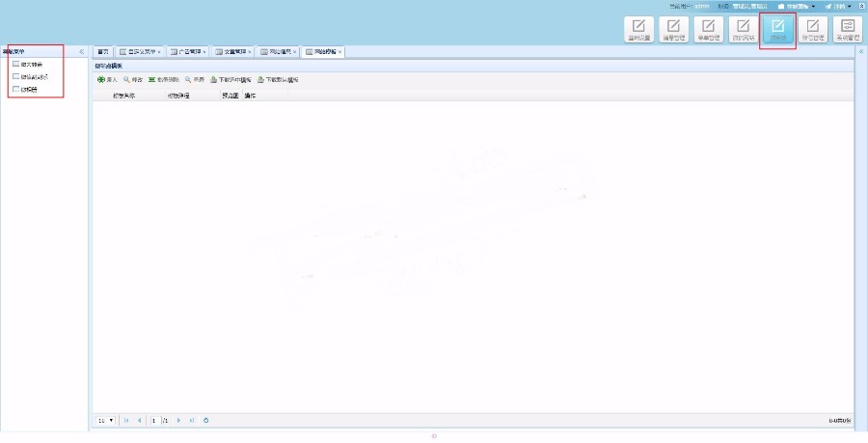Open the rows-per-page dropdown showing 10

coord(106,420)
